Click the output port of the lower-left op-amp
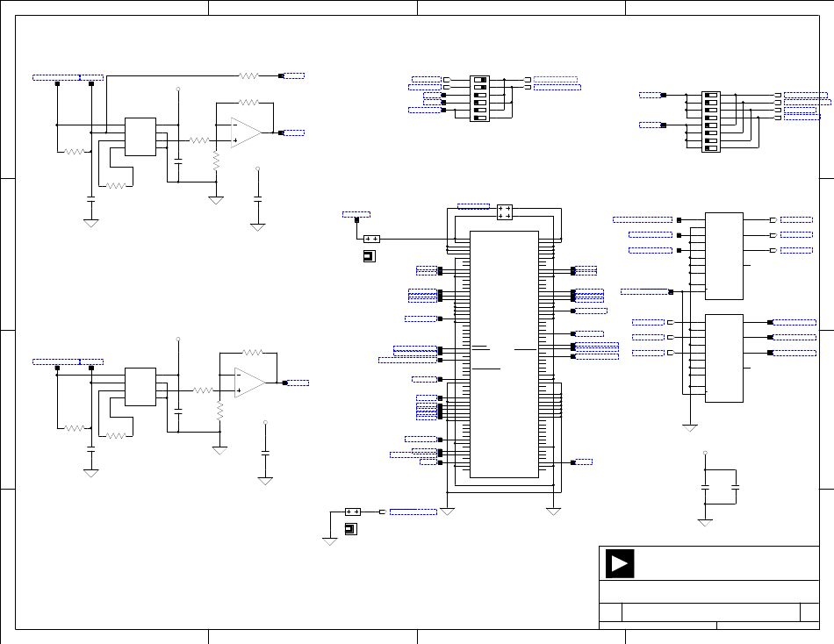Image resolution: width=834 pixels, height=644 pixels. pyautogui.click(x=285, y=383)
